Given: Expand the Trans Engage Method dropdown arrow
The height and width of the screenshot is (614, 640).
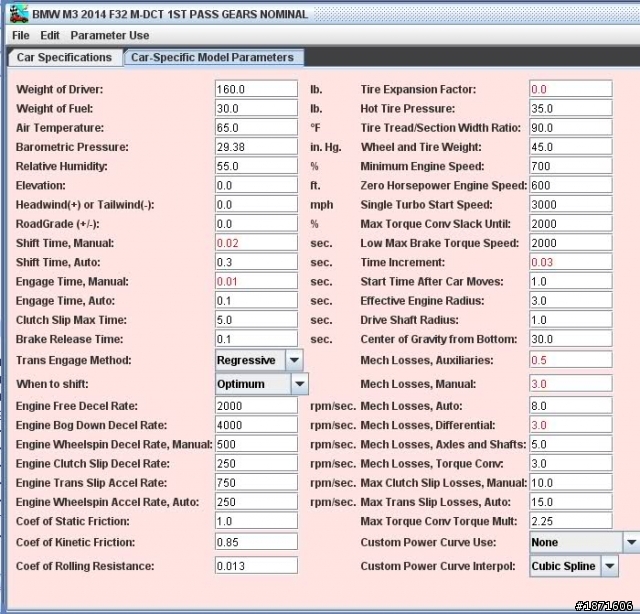Looking at the screenshot, I should pyautogui.click(x=294, y=360).
